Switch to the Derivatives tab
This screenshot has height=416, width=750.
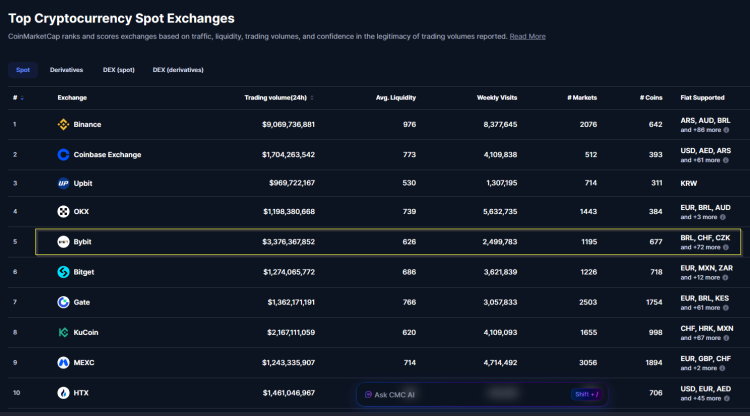[66, 70]
